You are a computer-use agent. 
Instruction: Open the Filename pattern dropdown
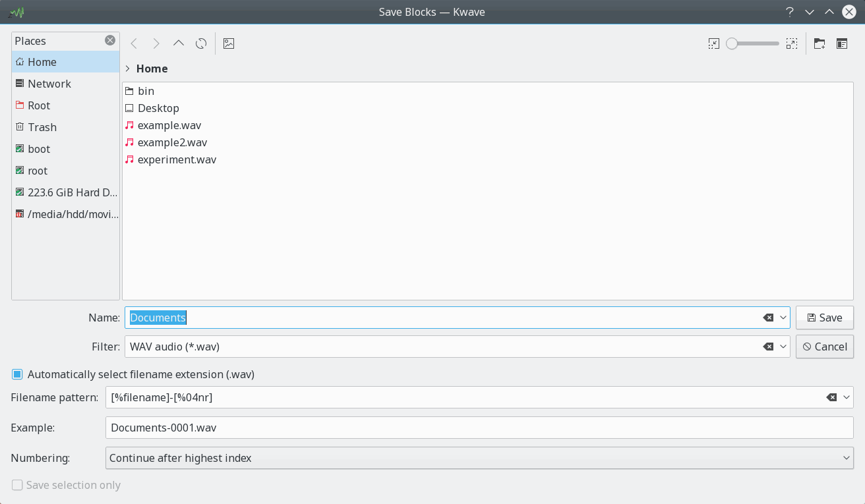point(847,397)
